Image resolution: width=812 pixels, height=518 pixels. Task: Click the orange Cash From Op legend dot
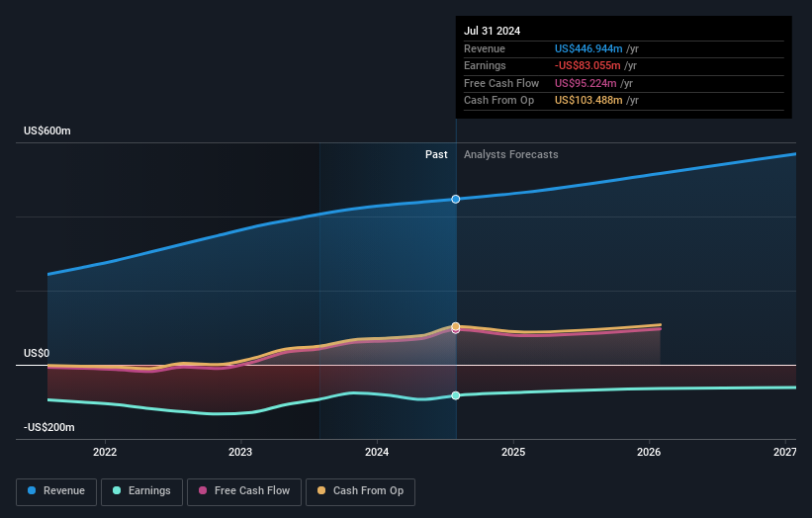321,490
